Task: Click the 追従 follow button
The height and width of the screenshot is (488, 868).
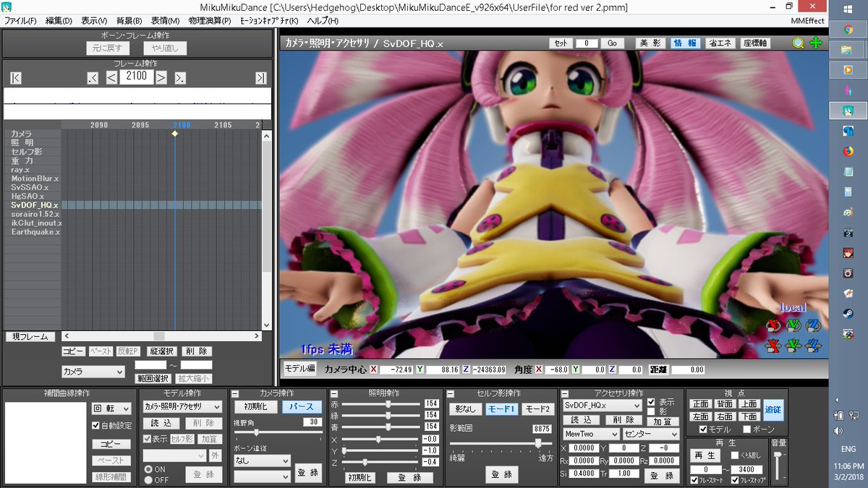Action: pos(773,410)
